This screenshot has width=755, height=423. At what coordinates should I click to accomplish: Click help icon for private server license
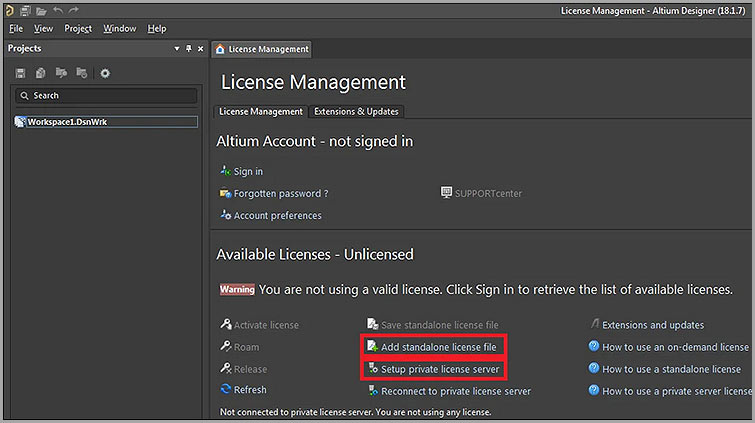pyautogui.click(x=594, y=390)
